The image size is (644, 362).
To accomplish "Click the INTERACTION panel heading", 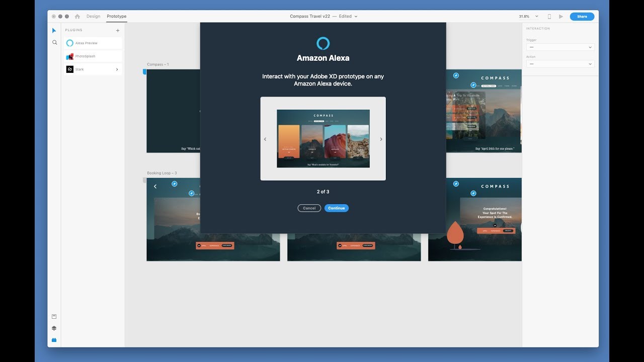I will [538, 29].
